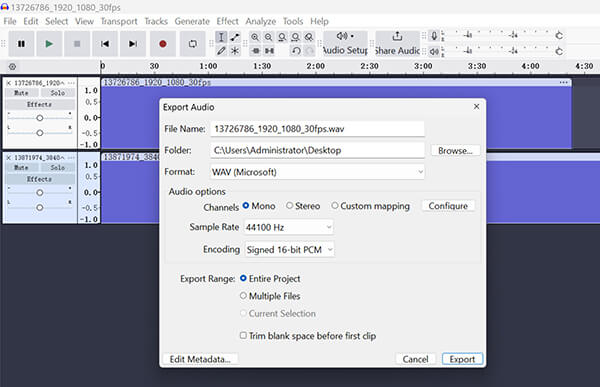Choose Multiple Files export range
The image size is (600, 387).
(243, 296)
